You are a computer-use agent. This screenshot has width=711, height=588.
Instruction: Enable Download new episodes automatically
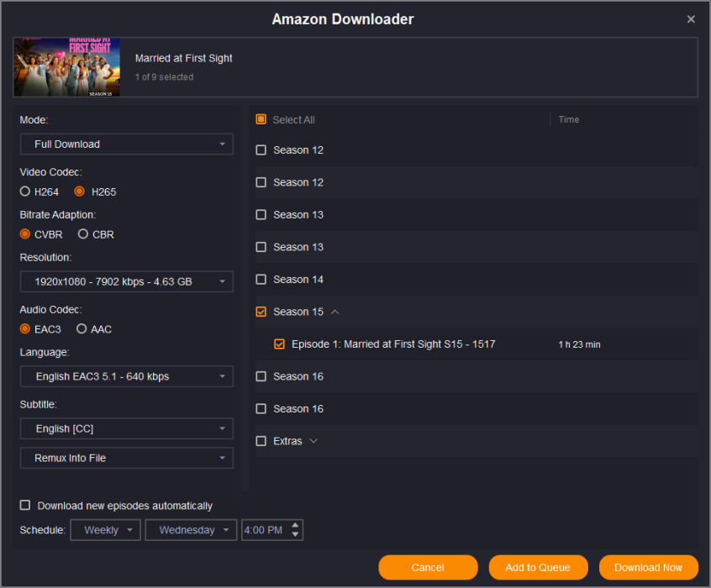point(25,505)
